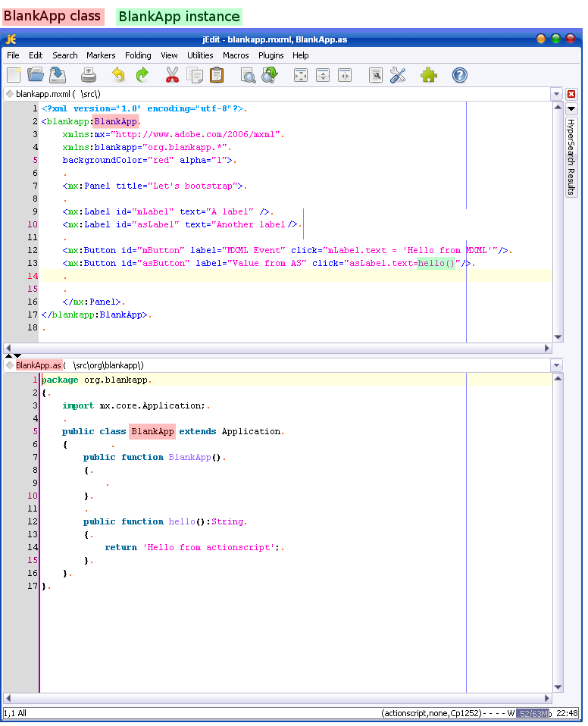Open the Search menu
The width and height of the screenshot is (588, 726).
65,55
